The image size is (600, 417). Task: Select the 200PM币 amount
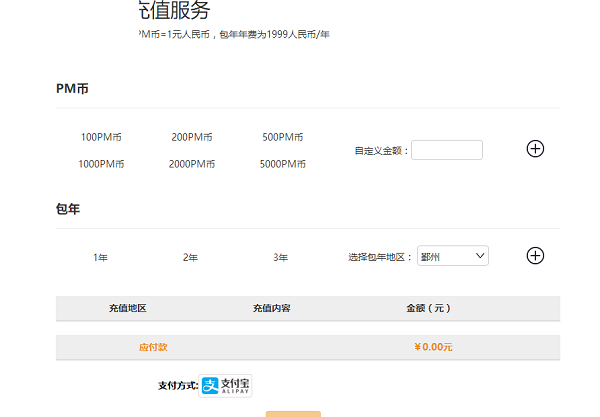coord(191,137)
